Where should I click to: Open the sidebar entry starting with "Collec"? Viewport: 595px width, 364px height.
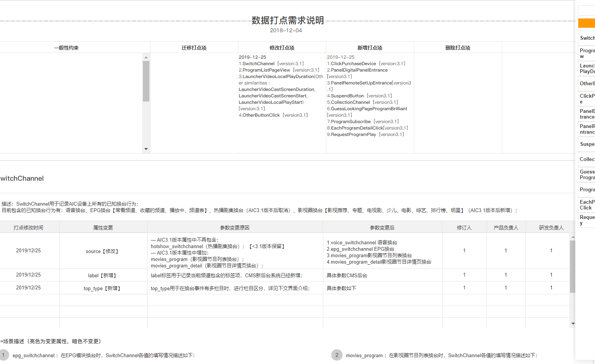(x=587, y=159)
